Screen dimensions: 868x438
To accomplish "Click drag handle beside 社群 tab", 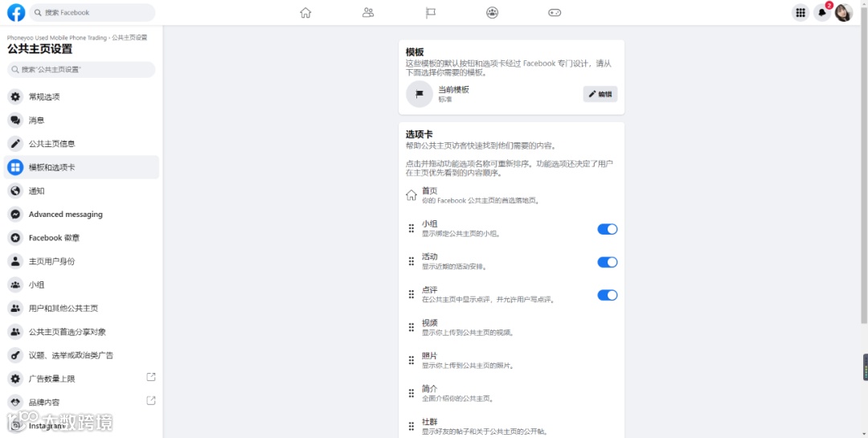I will click(411, 426).
